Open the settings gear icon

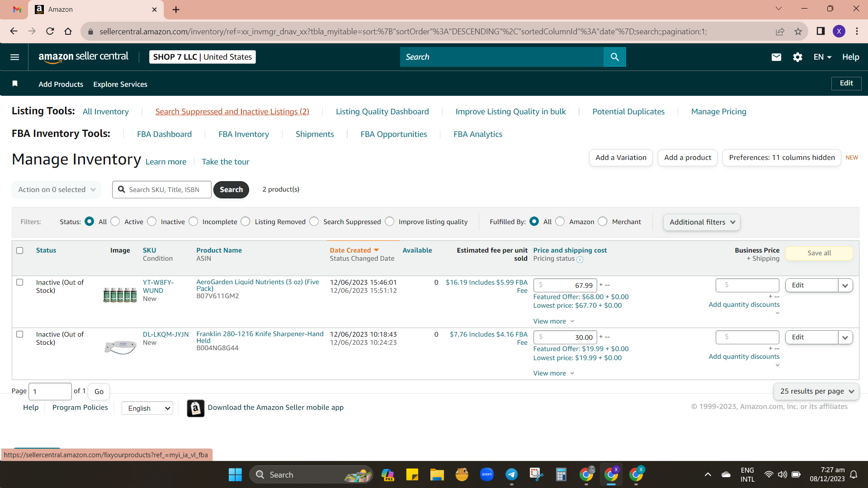(797, 57)
